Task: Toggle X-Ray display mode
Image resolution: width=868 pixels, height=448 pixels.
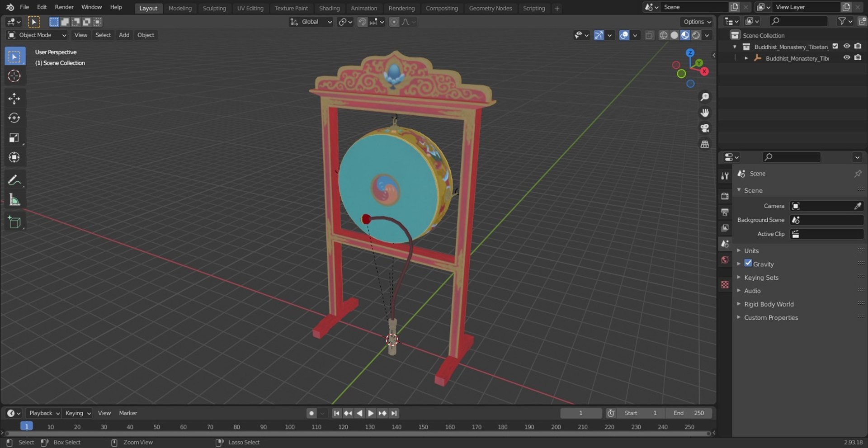Action: tap(649, 35)
